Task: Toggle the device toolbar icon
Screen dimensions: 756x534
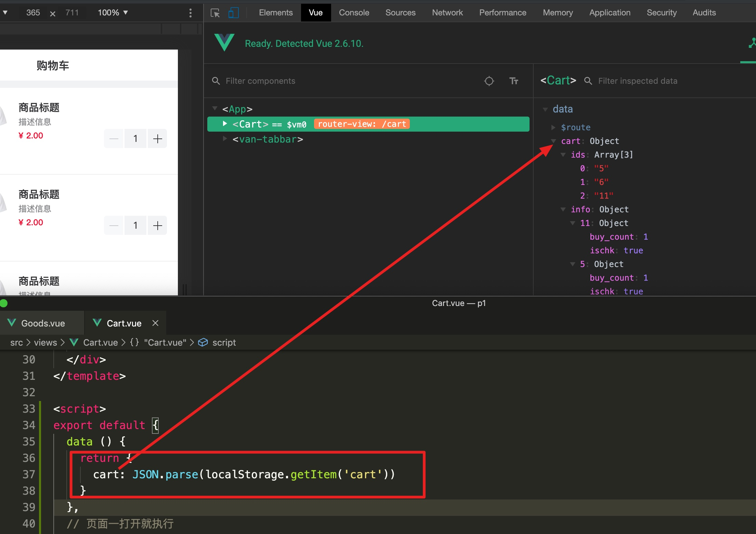Action: click(x=233, y=13)
